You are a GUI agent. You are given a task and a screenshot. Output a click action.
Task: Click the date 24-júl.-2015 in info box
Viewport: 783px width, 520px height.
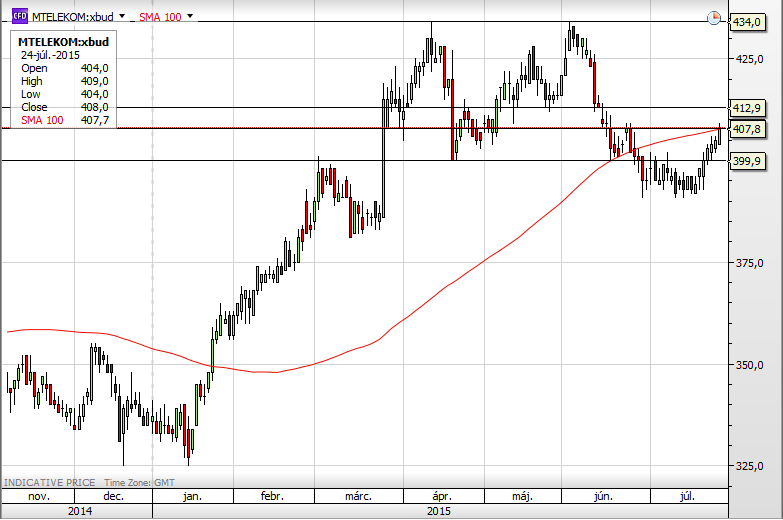(x=50, y=55)
